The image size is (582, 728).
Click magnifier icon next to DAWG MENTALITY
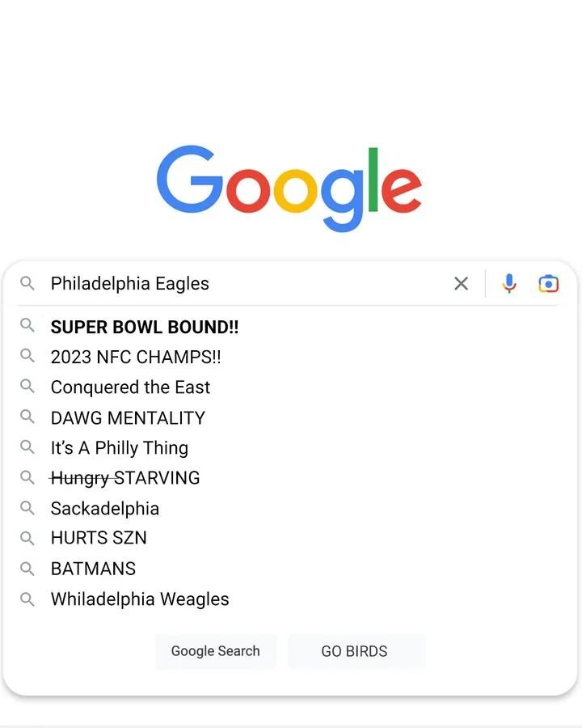click(27, 417)
